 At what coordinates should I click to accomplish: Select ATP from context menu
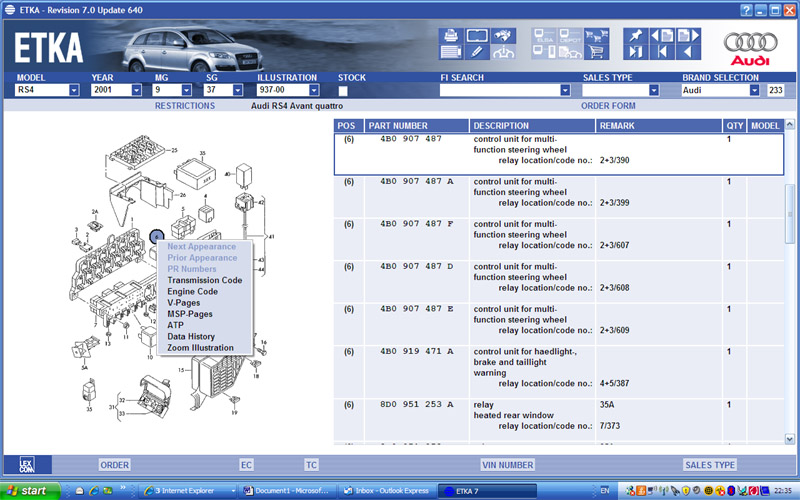click(175, 325)
